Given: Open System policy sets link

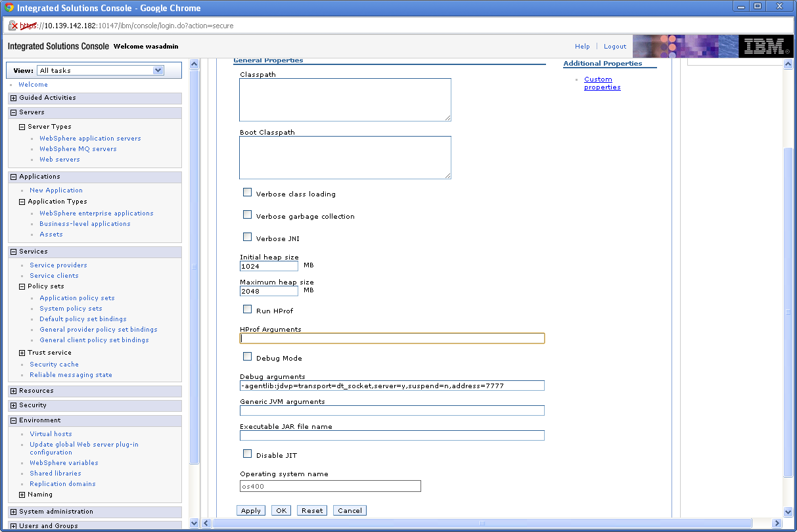Looking at the screenshot, I should pos(71,309).
